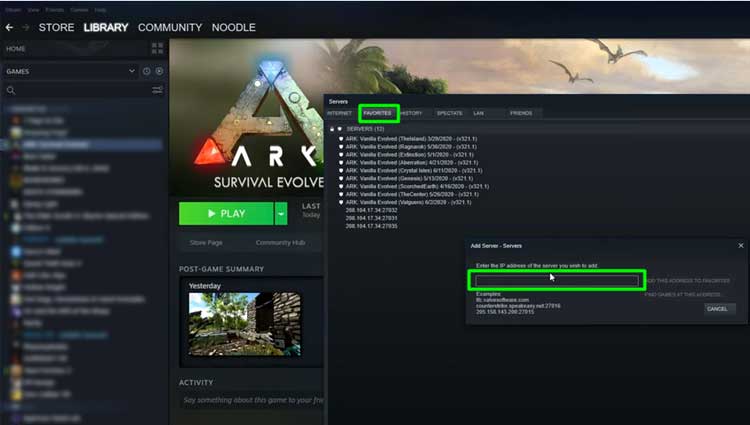Sort by the SERVERS (12) column

365,129
